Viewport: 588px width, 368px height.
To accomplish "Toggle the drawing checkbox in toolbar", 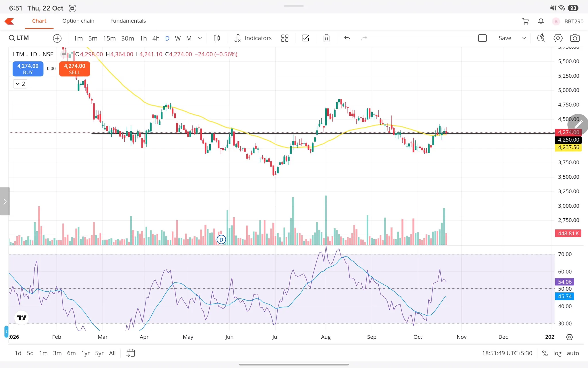I will [x=305, y=38].
